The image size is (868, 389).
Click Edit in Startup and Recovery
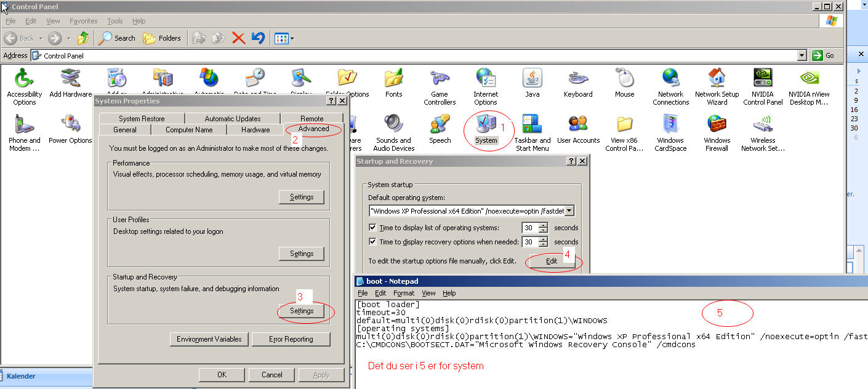tap(552, 261)
